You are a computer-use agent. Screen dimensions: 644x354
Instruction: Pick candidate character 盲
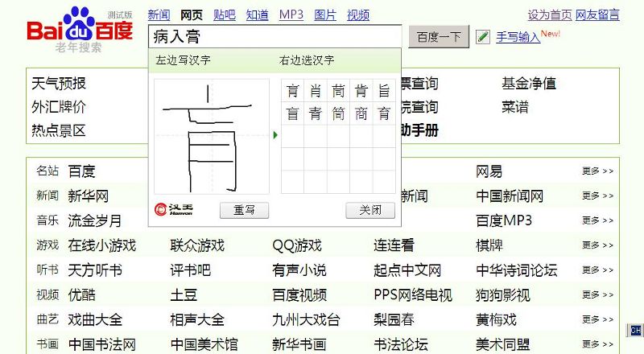click(x=292, y=113)
